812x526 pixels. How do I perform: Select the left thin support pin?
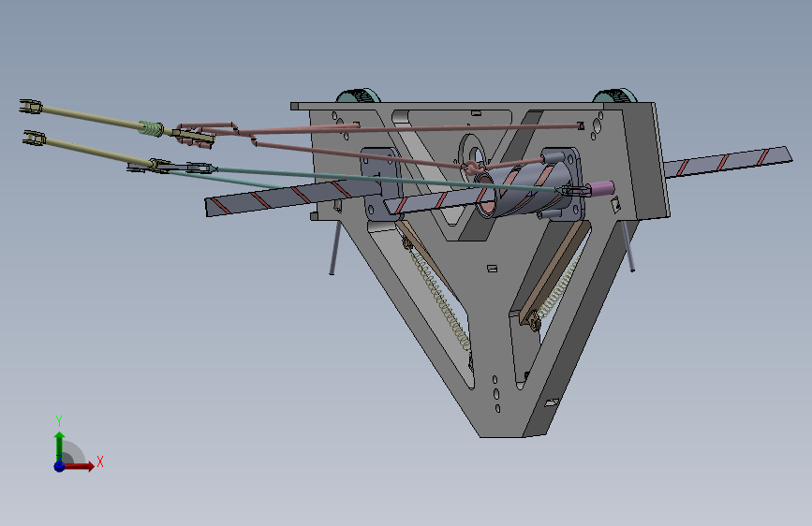pos(335,247)
